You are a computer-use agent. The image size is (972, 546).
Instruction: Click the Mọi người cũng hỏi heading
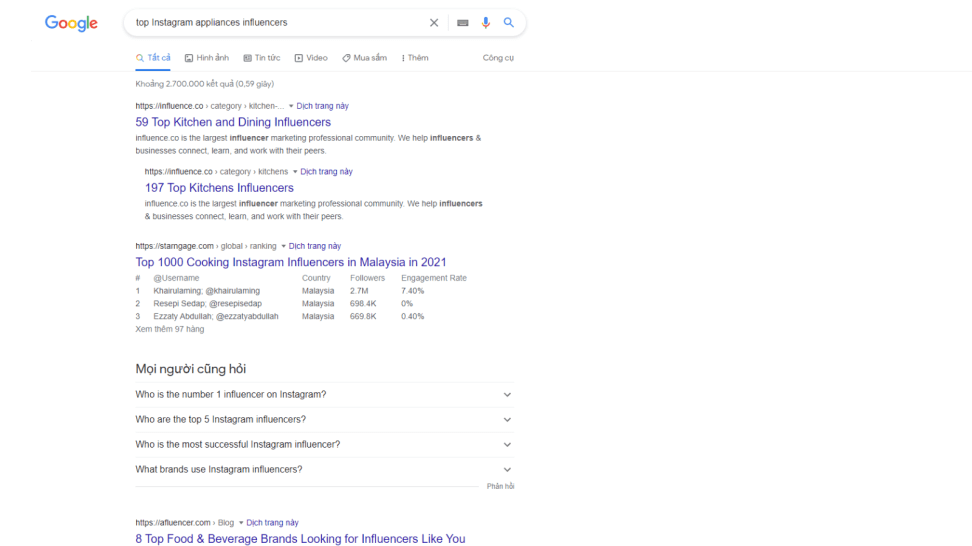point(191,369)
